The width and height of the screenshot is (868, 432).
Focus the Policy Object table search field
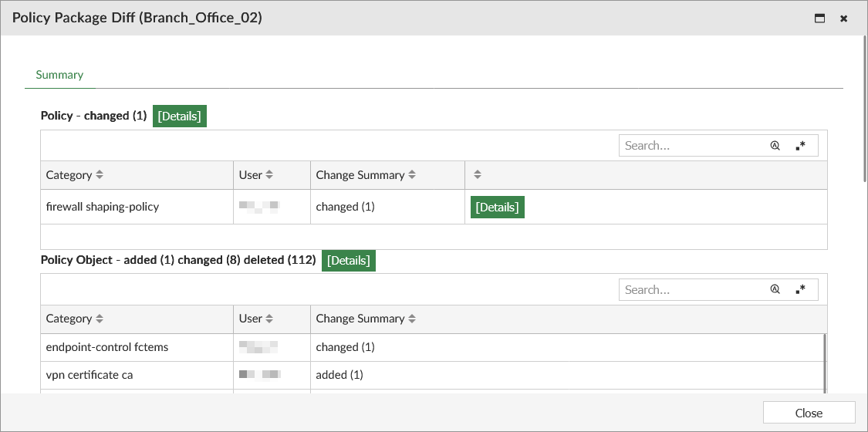click(x=691, y=290)
